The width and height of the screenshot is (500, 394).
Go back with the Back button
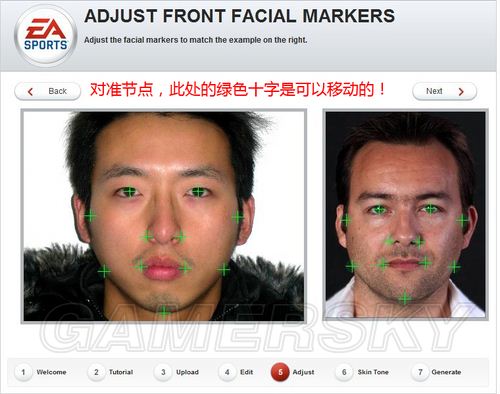[48, 91]
